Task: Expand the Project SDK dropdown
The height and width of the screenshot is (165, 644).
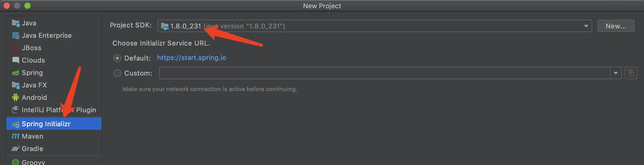Action: tap(586, 26)
